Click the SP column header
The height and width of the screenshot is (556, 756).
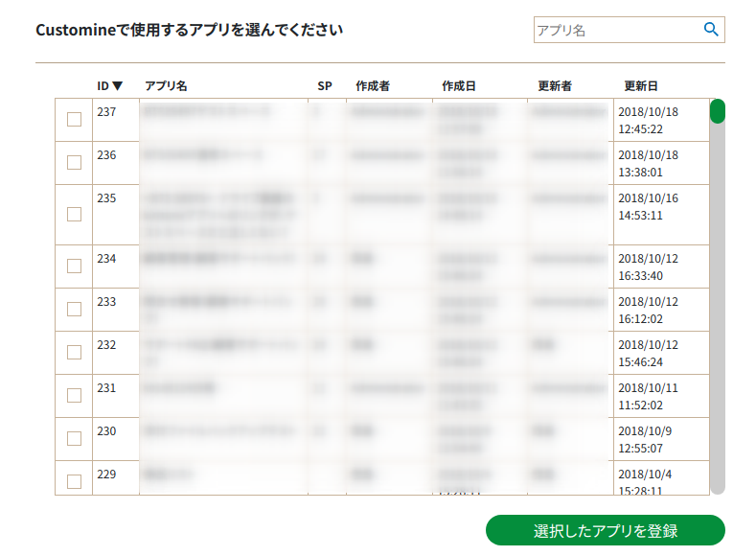325,86
